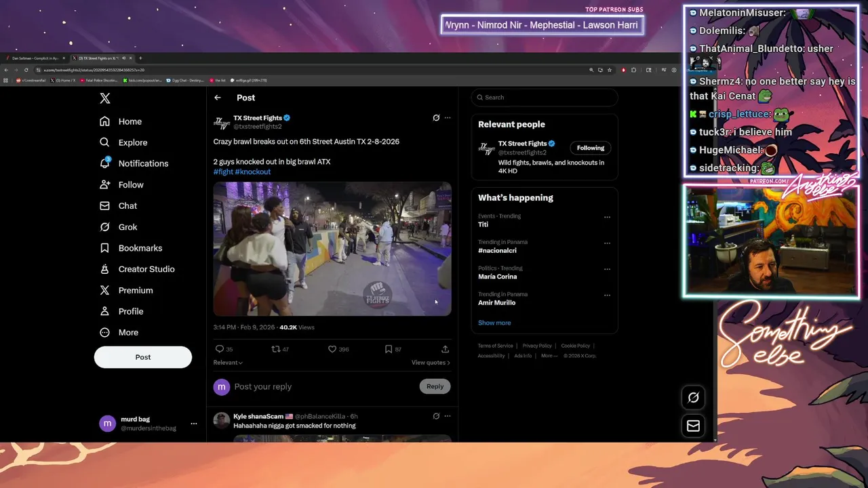This screenshot has height=488, width=868.
Task: Open Profile from the sidebar
Action: pyautogui.click(x=121, y=311)
